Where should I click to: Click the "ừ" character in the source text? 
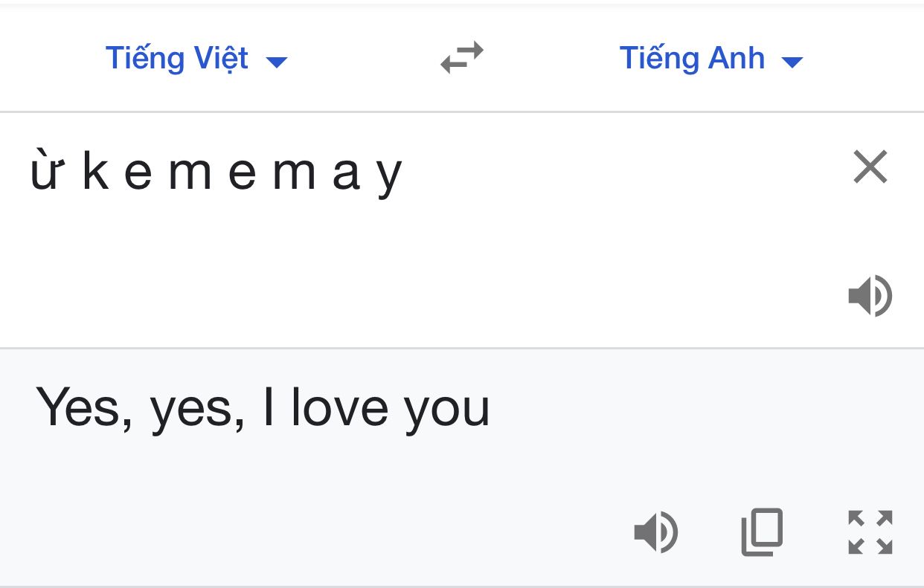[x=45, y=171]
